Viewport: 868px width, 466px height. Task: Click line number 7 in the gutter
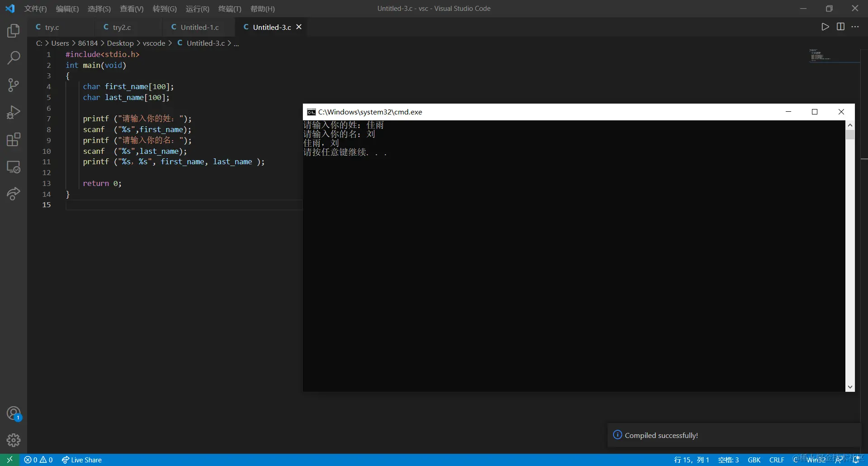48,119
